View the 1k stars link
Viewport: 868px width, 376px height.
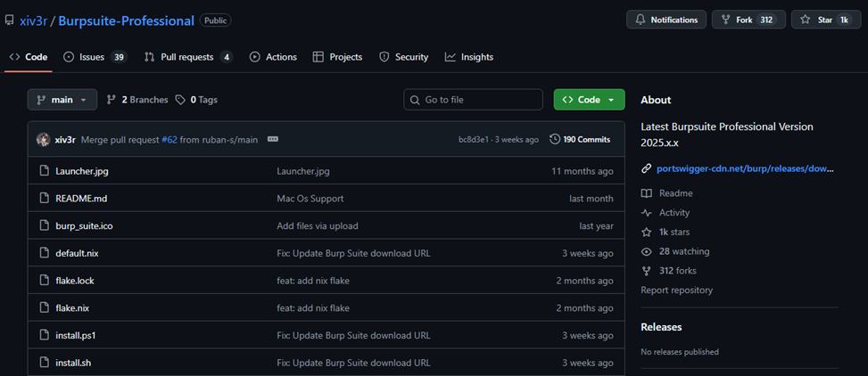click(x=674, y=232)
